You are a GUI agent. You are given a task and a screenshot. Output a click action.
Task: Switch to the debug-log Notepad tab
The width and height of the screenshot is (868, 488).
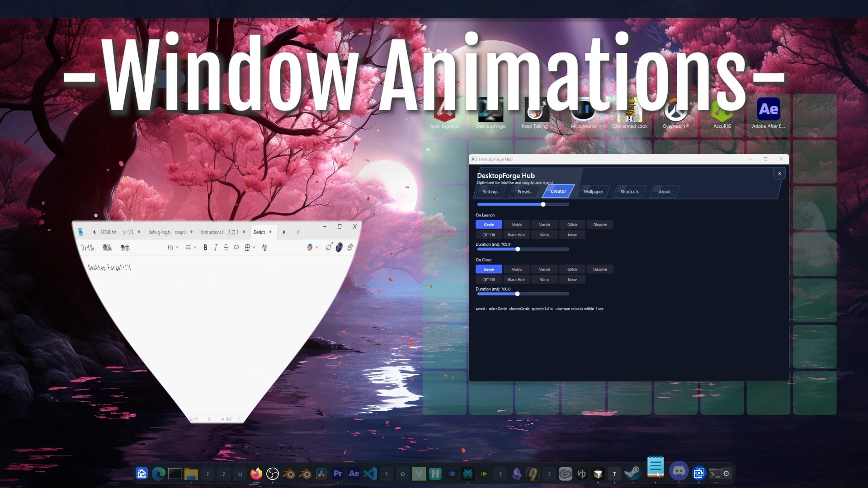click(159, 232)
